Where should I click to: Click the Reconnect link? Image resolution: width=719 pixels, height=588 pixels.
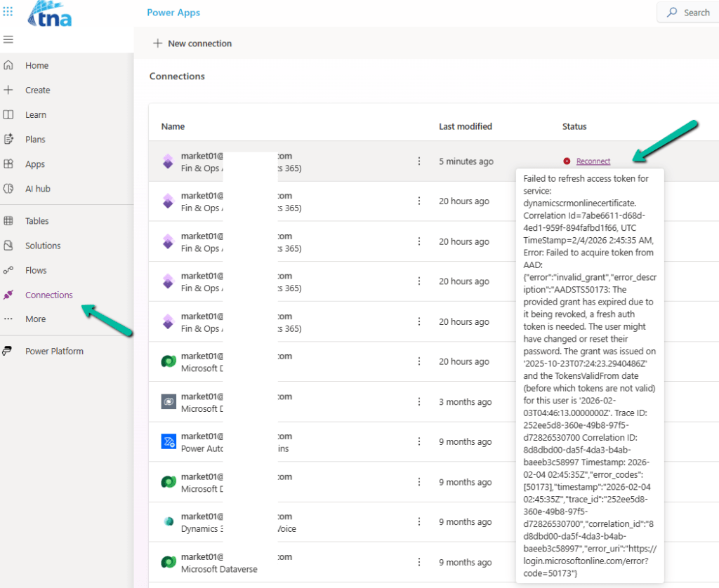pos(593,161)
